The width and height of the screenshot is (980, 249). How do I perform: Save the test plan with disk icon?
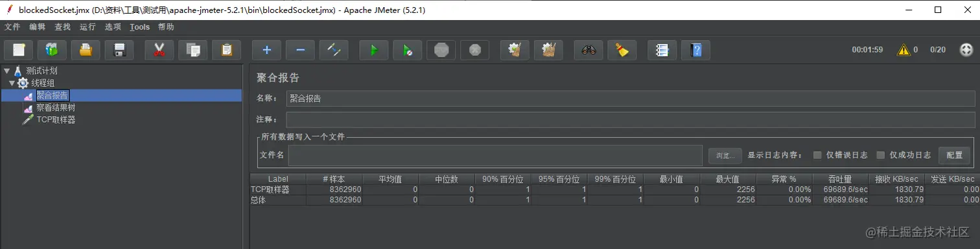119,50
